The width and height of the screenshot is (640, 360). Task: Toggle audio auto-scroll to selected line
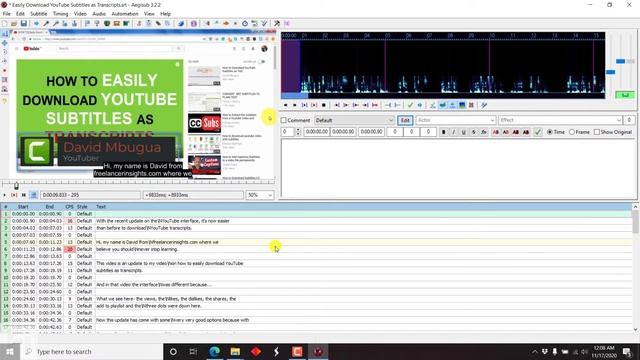pyautogui.click(x=452, y=105)
